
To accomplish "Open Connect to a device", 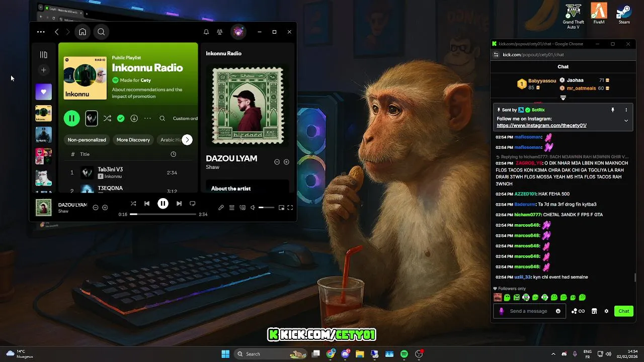I will [243, 208].
